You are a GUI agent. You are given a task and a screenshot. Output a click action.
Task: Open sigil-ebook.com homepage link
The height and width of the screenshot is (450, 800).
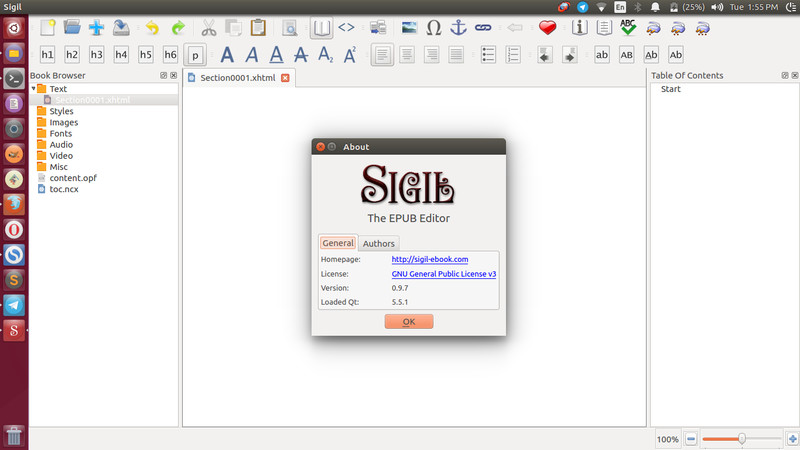tap(430, 259)
